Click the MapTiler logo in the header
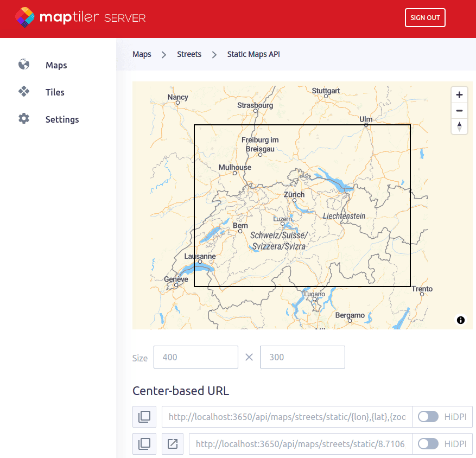 pos(80,18)
